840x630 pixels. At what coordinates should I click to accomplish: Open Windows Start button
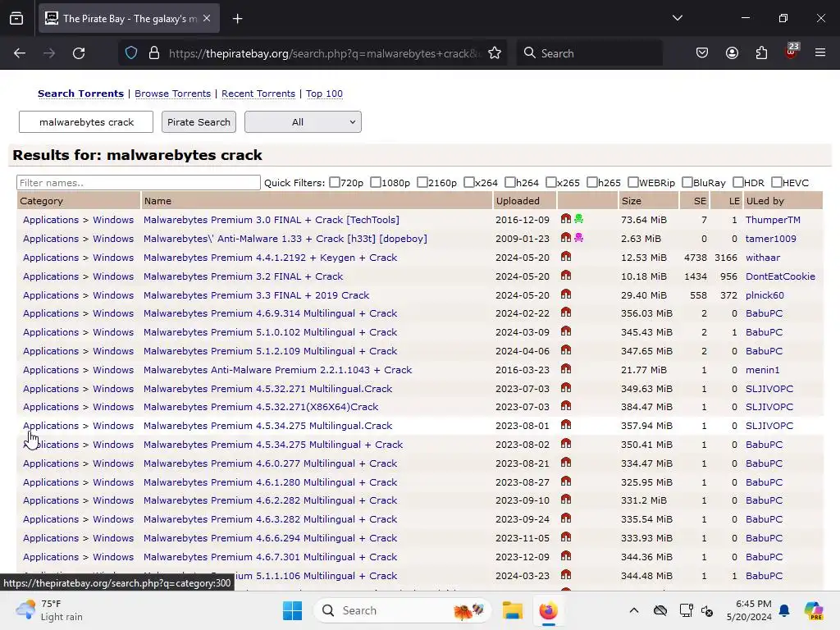(293, 610)
